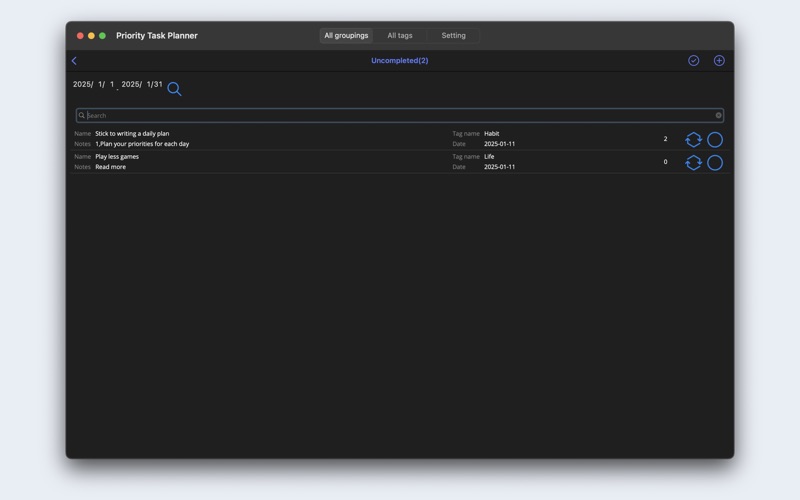
Task: Maximize the window with the green button
Action: (102, 36)
